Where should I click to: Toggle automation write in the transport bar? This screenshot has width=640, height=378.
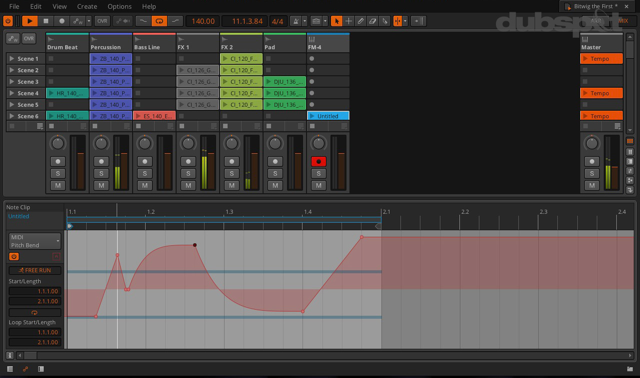(77, 21)
